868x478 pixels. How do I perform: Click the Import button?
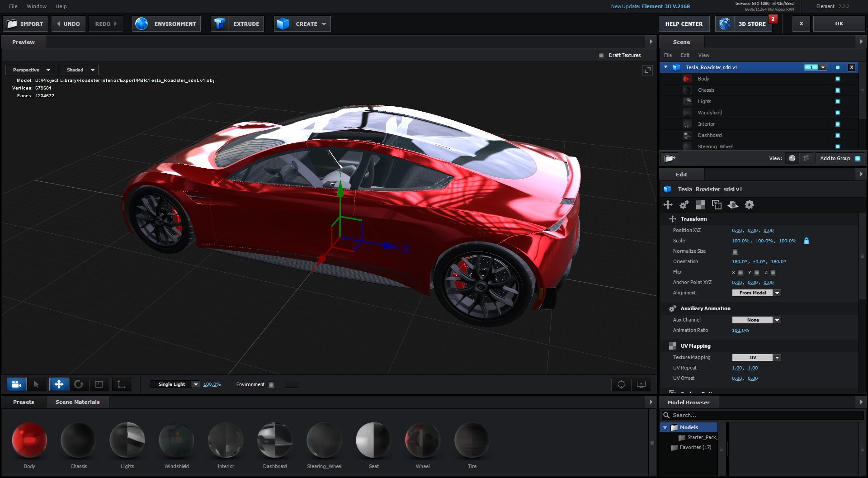pyautogui.click(x=26, y=24)
